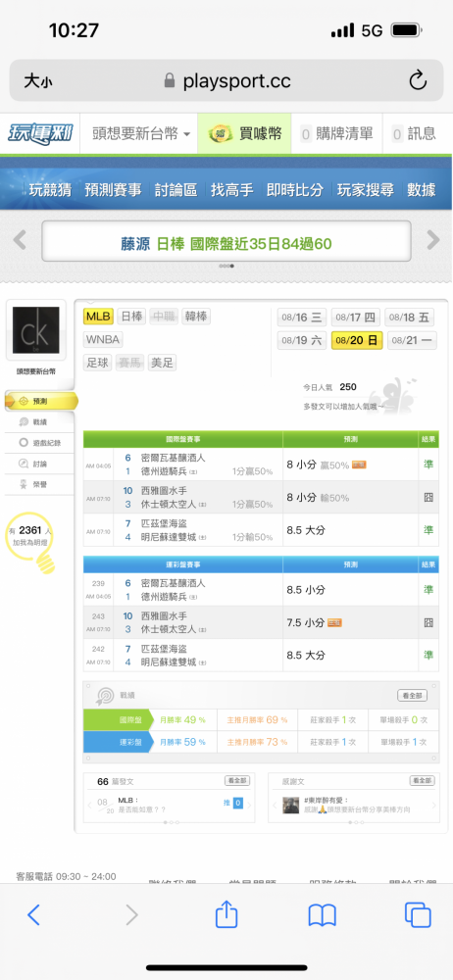
Task: Expand the 頭想要新台幣 account dropdown
Action: (x=141, y=133)
